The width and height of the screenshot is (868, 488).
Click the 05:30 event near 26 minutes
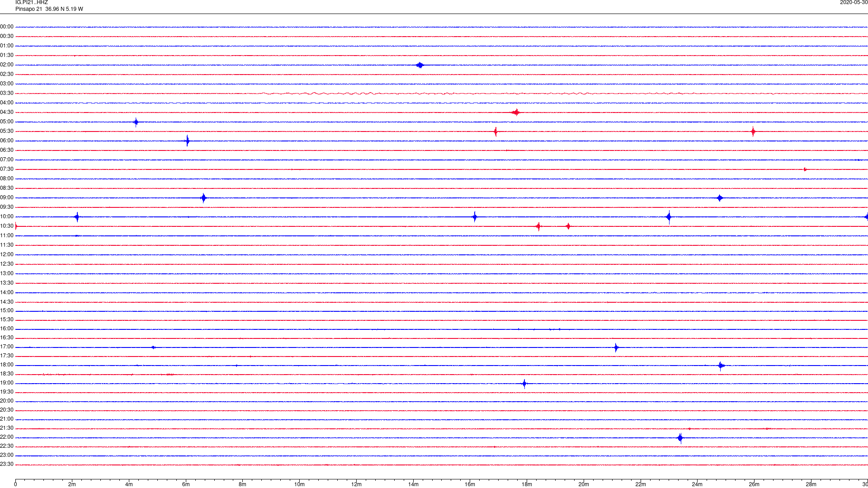click(x=753, y=131)
